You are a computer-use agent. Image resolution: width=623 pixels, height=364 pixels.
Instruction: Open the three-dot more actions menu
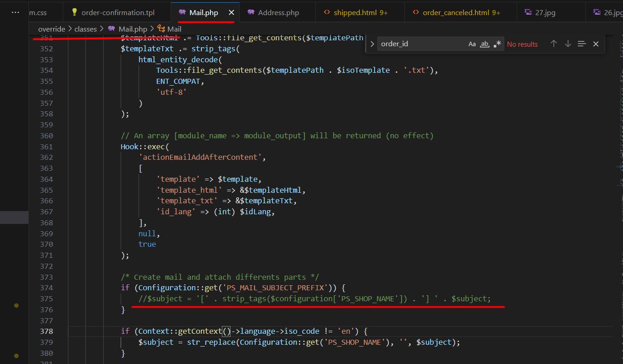[x=15, y=12]
